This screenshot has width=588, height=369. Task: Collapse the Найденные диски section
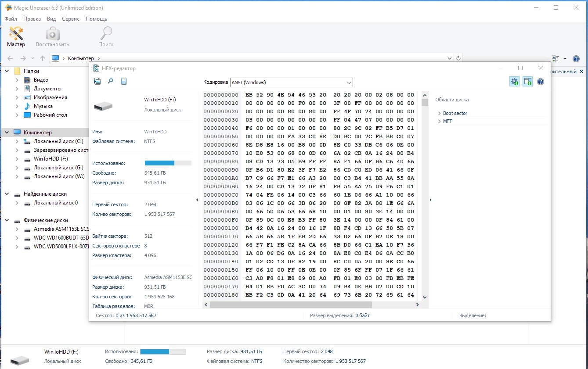pyautogui.click(x=7, y=194)
